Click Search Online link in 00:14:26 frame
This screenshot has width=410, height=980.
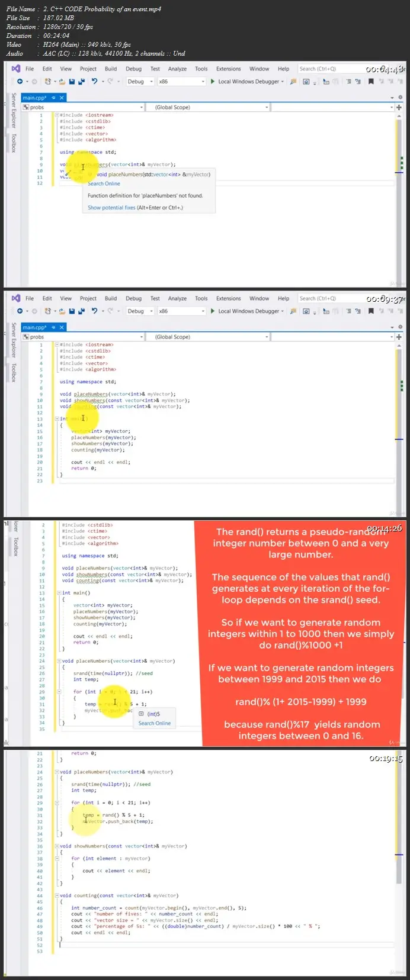(155, 723)
